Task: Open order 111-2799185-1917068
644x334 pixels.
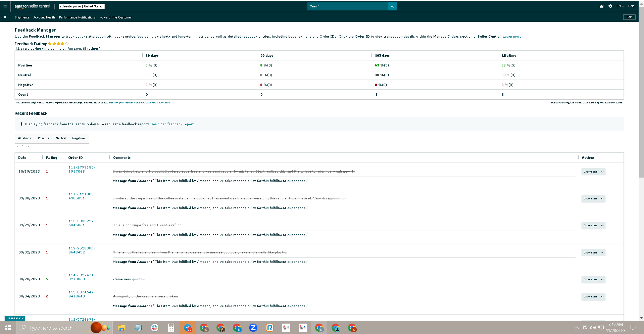Action: [82, 170]
